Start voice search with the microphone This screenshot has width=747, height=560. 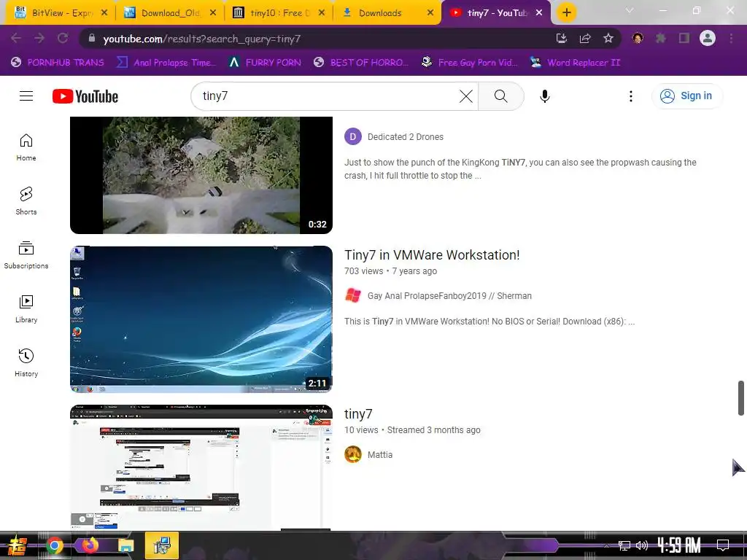tap(544, 96)
